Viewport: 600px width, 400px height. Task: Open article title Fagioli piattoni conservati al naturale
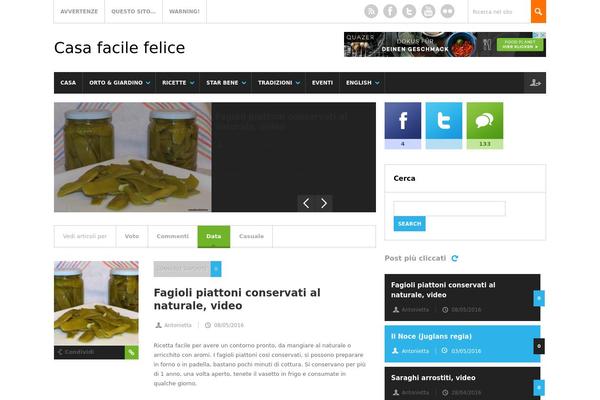237,299
